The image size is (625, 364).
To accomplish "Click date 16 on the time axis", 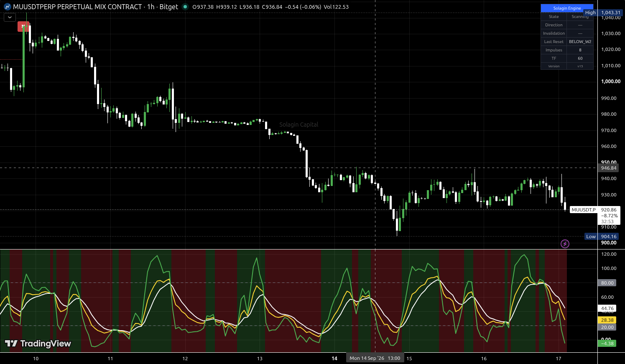I will (484, 359).
